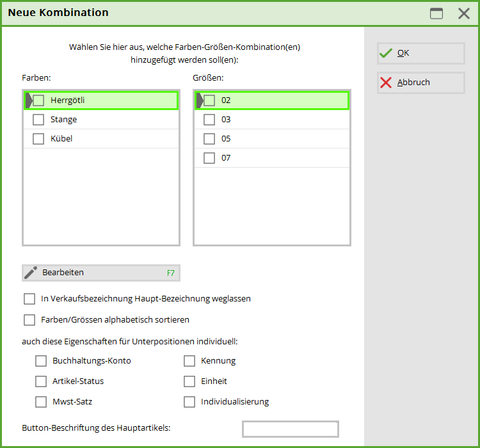The image size is (480, 448).
Task: Select size 02 checkbox
Action: click(x=209, y=100)
